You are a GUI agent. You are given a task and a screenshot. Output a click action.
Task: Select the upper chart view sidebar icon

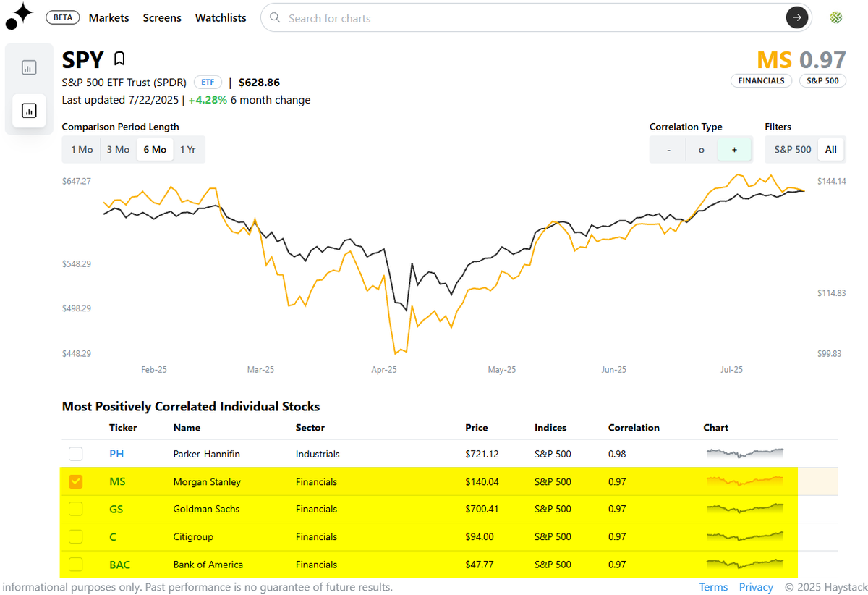tap(29, 68)
